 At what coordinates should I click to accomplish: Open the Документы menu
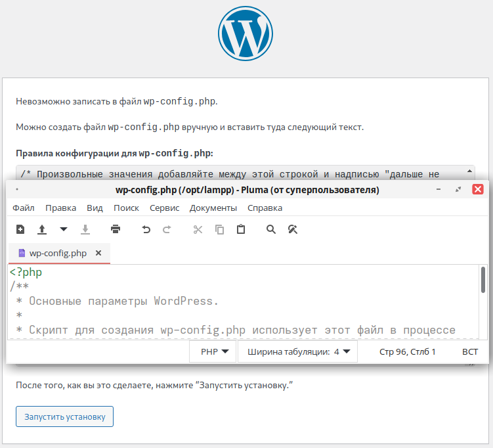coord(213,208)
